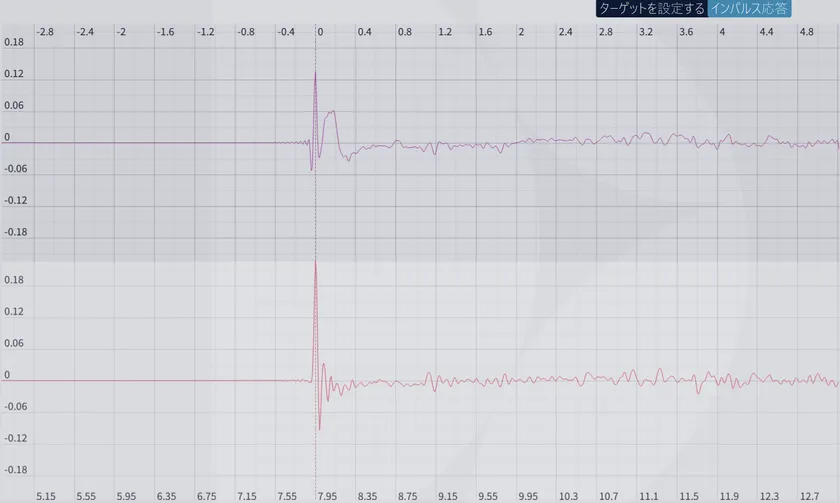Click the 9.55 bottom axis label
840x503 pixels.
(x=488, y=496)
